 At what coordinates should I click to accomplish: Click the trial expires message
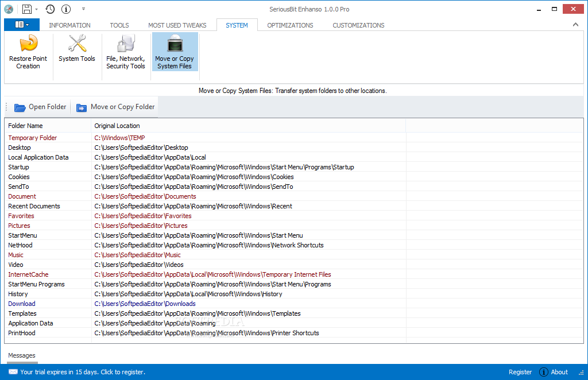click(83, 372)
